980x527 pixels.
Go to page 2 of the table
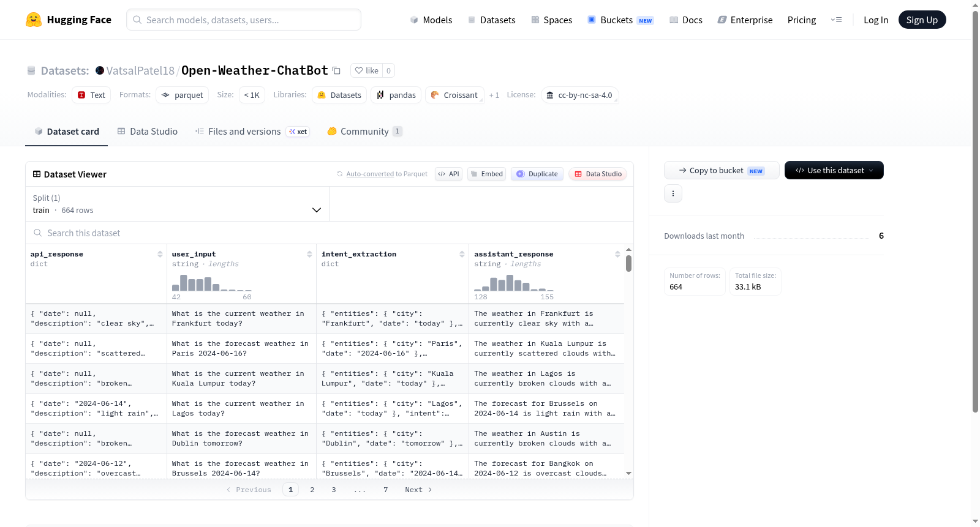tap(312, 490)
